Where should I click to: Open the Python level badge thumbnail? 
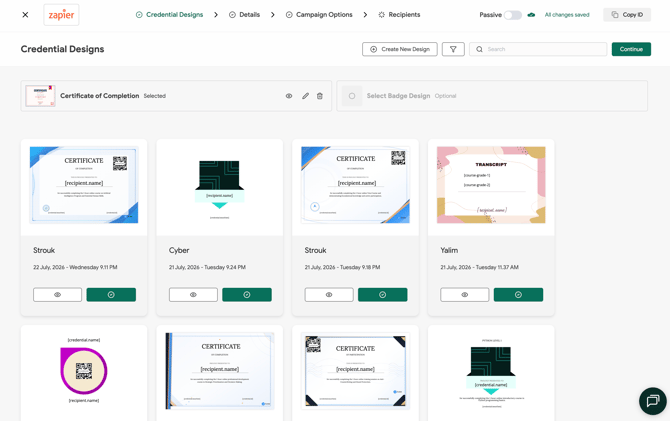click(x=491, y=373)
